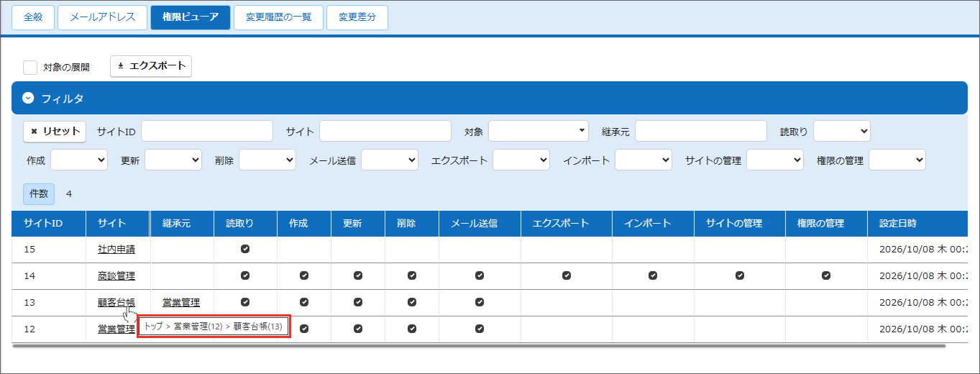The width and height of the screenshot is (980, 374).
Task: Open the エクスポート filter dropdown
Action: click(x=521, y=160)
